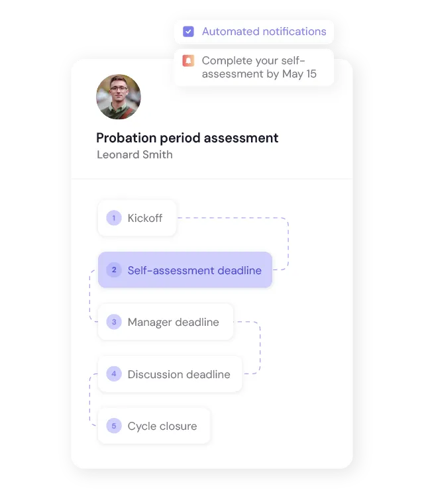Click dashed connector between Discussion deadline and Cycle closure

[90, 400]
